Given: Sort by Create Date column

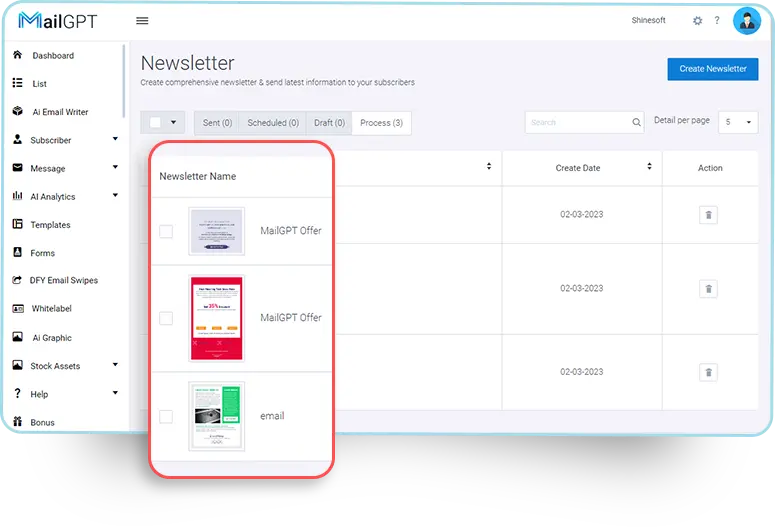Looking at the screenshot, I should [x=650, y=167].
